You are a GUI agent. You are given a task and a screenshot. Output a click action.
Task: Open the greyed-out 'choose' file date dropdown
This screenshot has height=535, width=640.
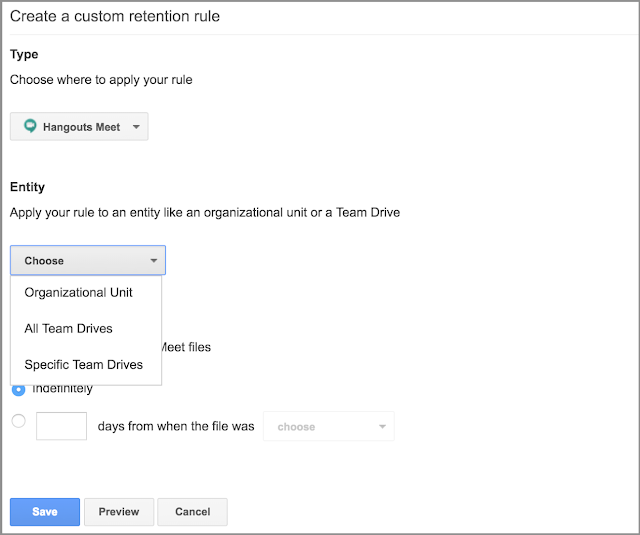(320, 426)
